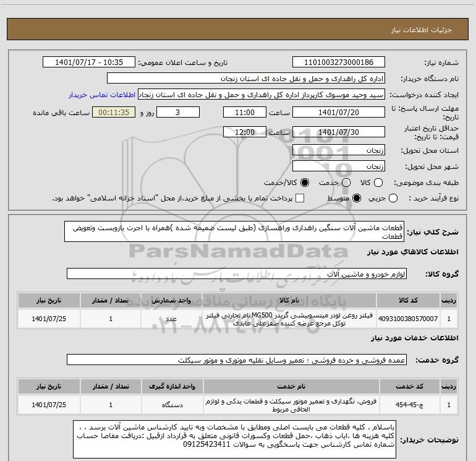The image size is (476, 461).
Task: Open the buyer contact info link
Action: pyautogui.click(x=102, y=95)
